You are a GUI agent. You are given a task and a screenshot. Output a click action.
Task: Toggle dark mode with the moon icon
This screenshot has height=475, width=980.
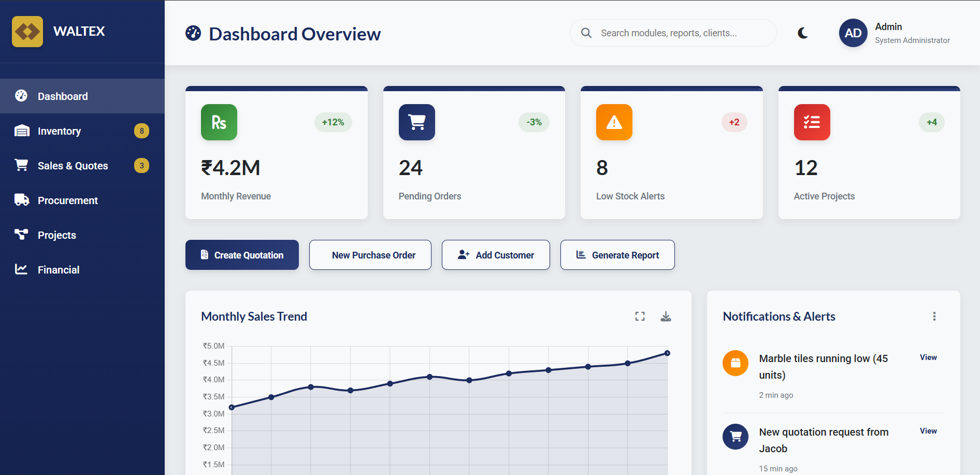tap(802, 33)
